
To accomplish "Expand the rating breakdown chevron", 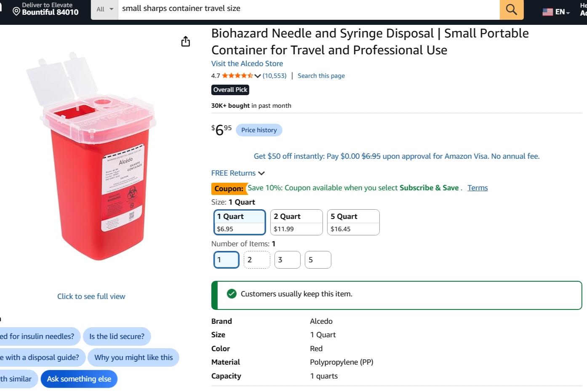I will click(258, 76).
